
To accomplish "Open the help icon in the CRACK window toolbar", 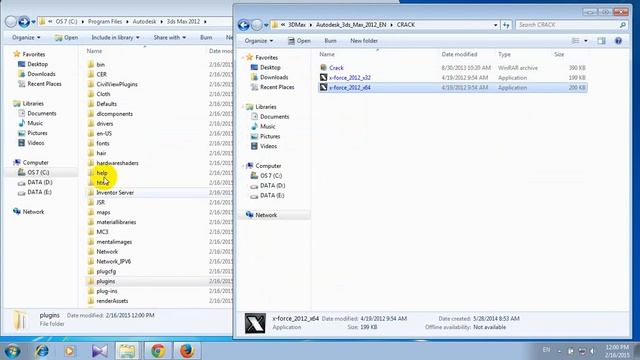I will (x=618, y=41).
